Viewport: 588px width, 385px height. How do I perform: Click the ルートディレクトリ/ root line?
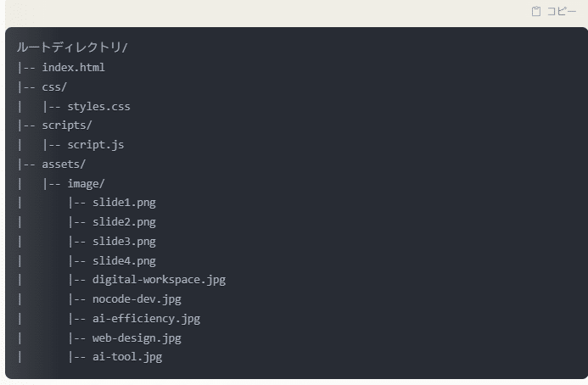tap(72, 47)
